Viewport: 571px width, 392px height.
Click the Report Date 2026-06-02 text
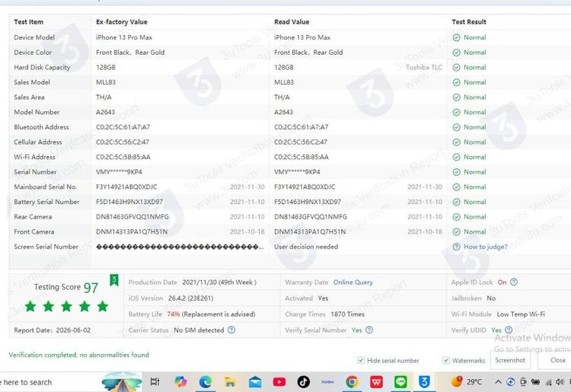52,330
